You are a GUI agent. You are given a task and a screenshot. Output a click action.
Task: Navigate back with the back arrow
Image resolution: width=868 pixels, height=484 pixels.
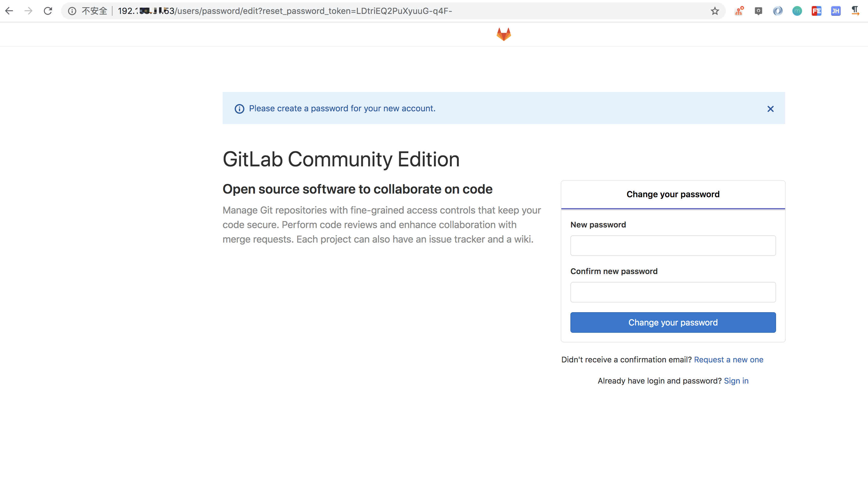tap(9, 11)
